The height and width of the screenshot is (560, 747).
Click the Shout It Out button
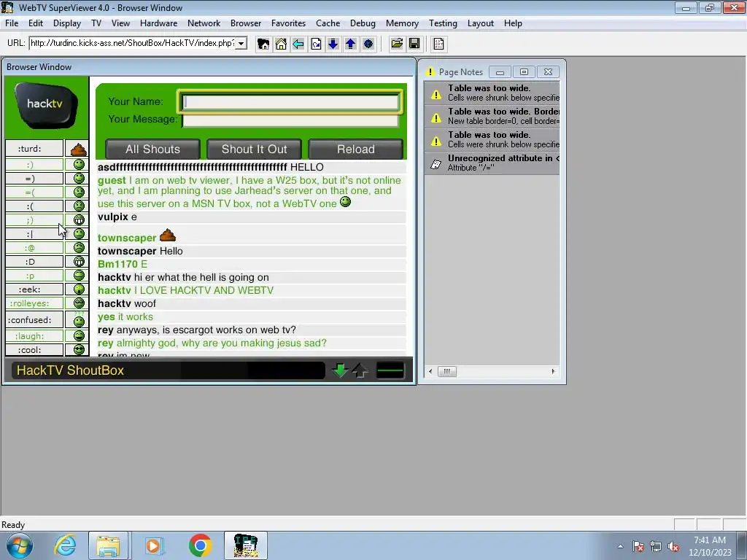pyautogui.click(x=254, y=149)
